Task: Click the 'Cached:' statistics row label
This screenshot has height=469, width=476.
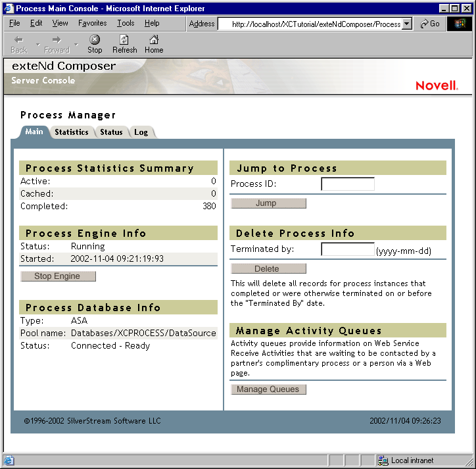Action: (x=37, y=194)
